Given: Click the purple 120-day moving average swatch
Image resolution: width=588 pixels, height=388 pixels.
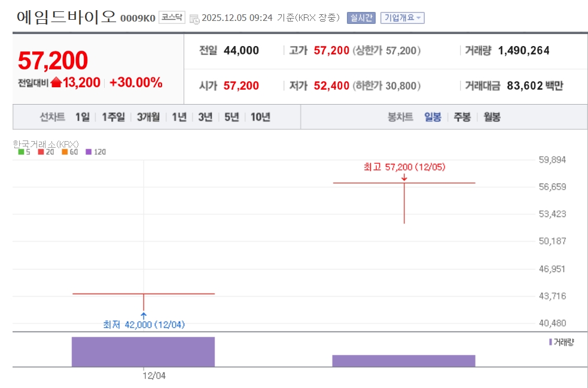Looking at the screenshot, I should pos(89,152).
